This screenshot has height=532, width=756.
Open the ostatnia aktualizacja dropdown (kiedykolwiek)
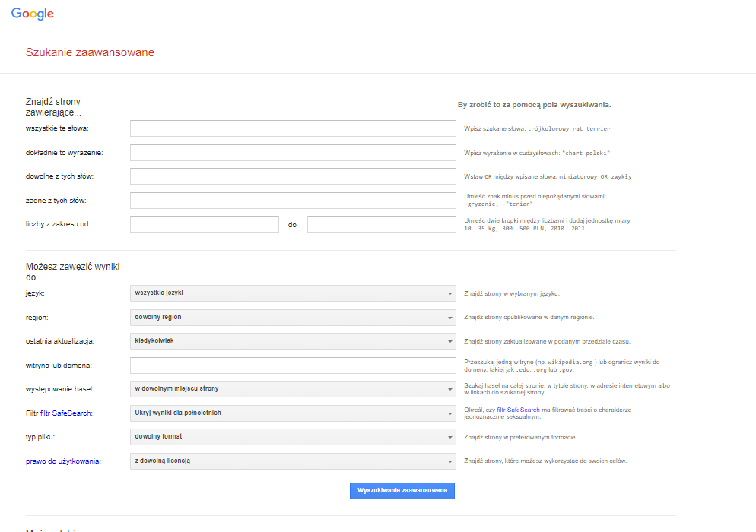coord(293,341)
